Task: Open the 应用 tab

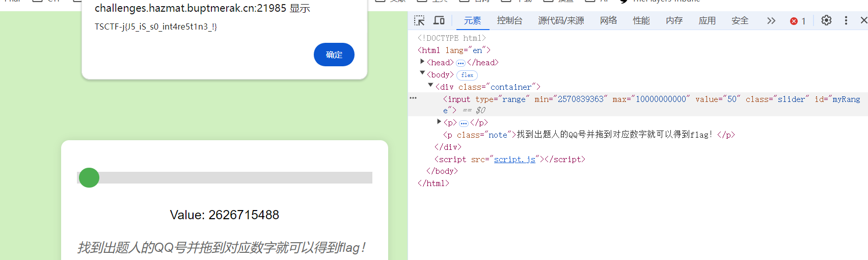Action: [707, 20]
